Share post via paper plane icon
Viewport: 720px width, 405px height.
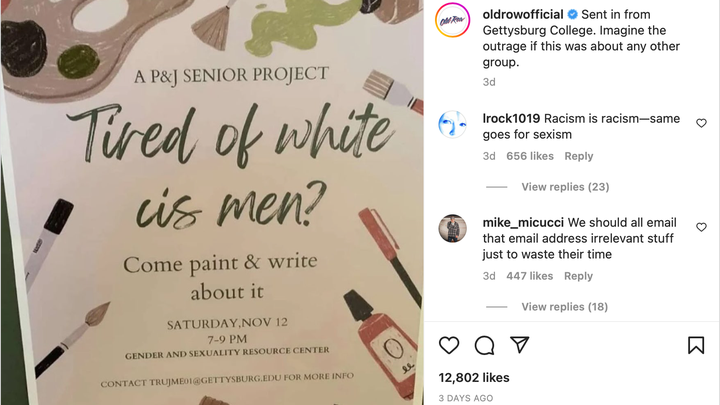520,345
